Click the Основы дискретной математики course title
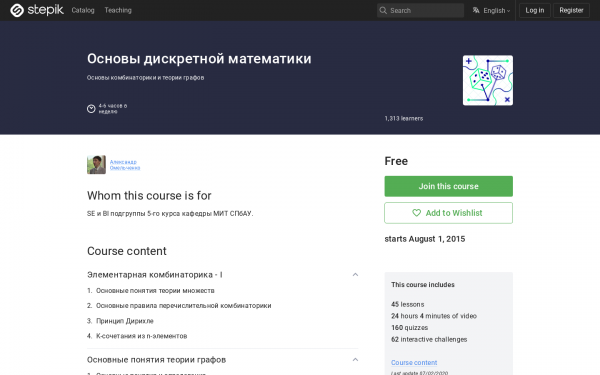The height and width of the screenshot is (375, 600). [199, 59]
